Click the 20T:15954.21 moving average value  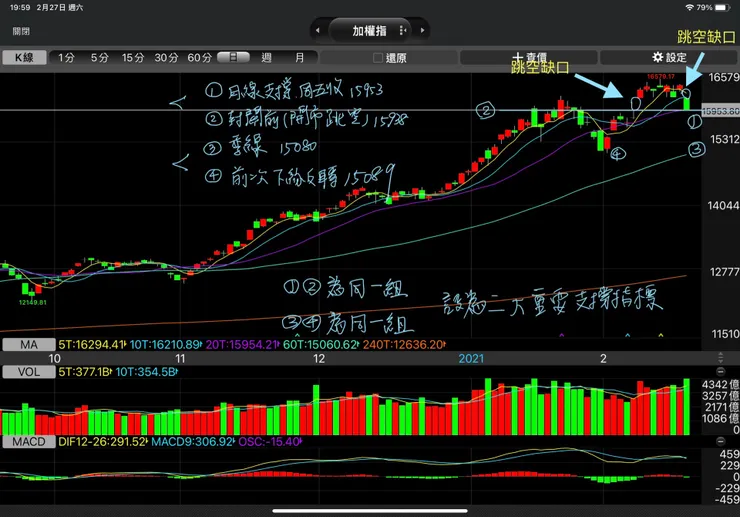(x=242, y=345)
